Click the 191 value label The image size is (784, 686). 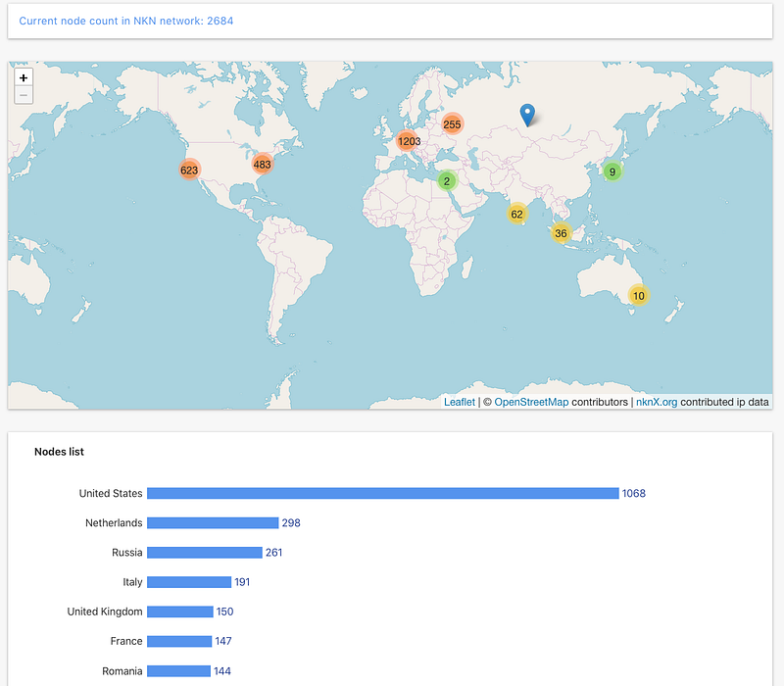click(x=242, y=582)
